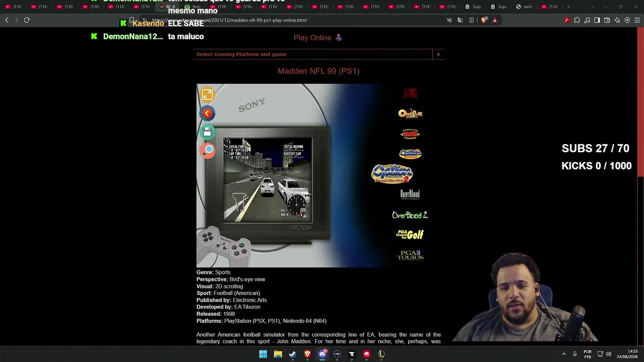
Task: Click the Play Online heading link
Action: [x=318, y=38]
